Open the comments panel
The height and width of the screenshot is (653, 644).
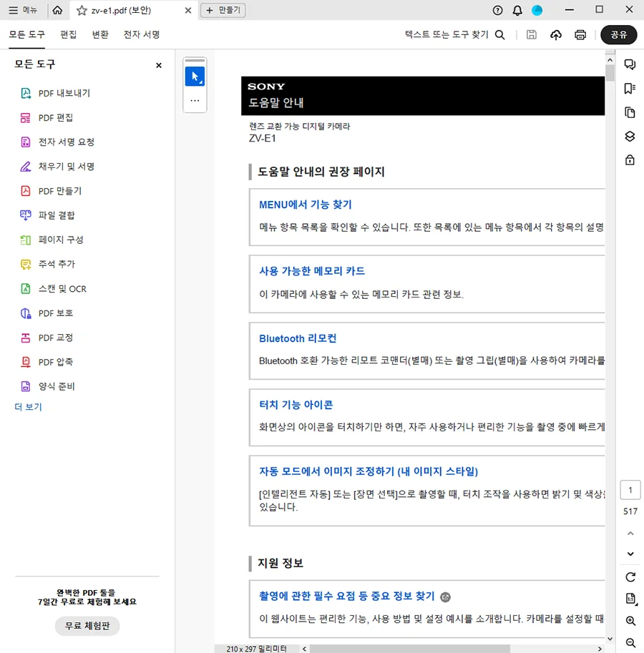(x=630, y=64)
